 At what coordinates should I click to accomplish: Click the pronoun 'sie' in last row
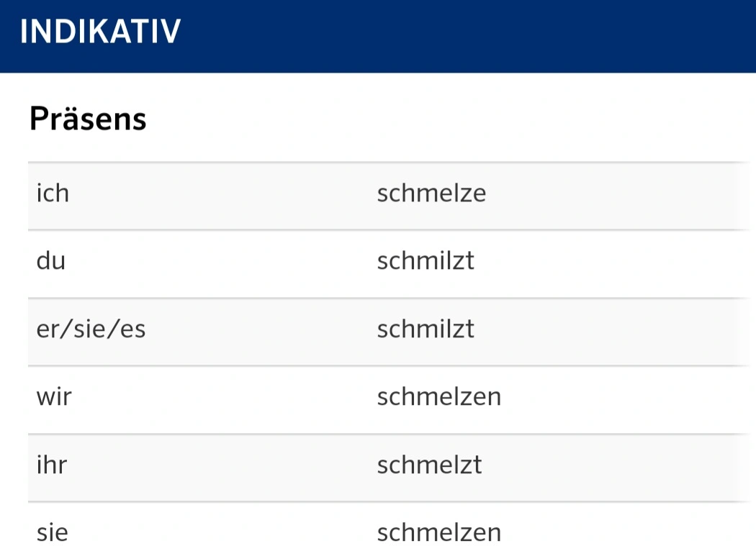coord(53,533)
